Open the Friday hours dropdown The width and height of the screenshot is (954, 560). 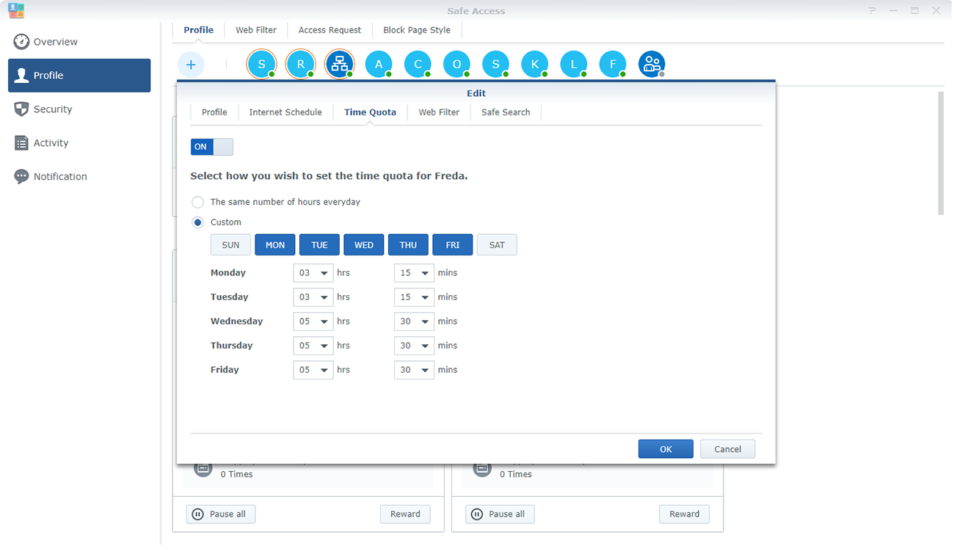[313, 370]
